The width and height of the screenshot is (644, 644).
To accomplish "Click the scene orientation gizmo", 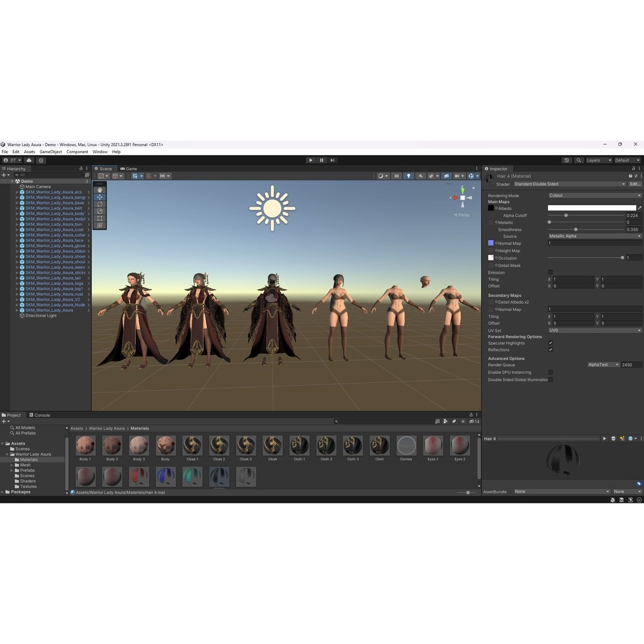I will click(x=463, y=198).
